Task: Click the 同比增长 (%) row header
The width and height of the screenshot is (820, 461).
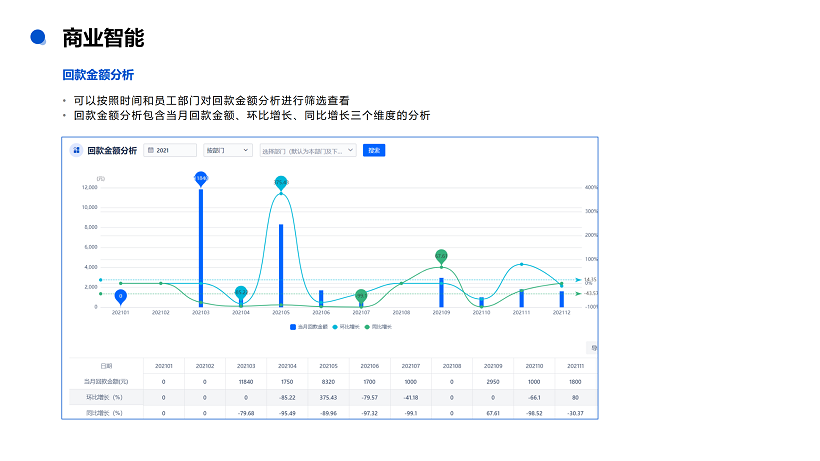Action: pos(107,413)
